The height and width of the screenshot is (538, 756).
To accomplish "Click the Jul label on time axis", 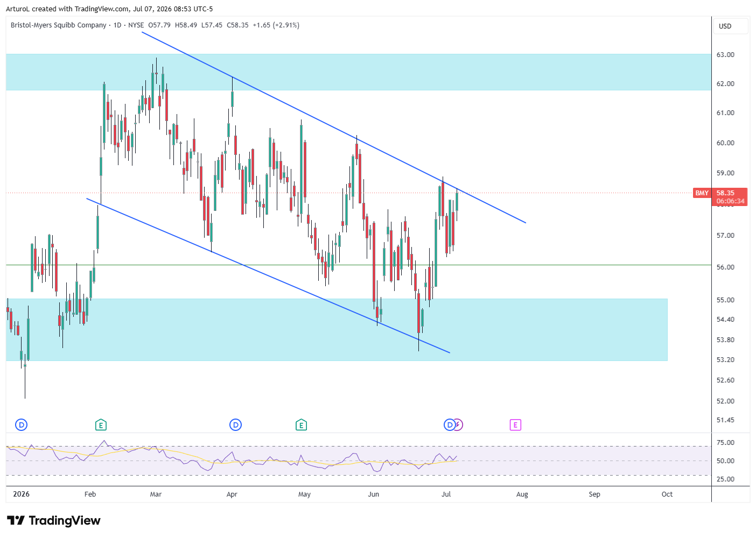I will [446, 494].
